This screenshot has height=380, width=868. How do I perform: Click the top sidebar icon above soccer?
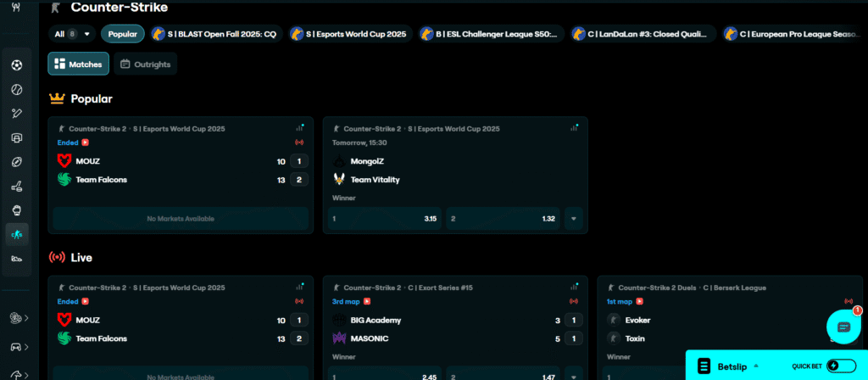[x=17, y=7]
